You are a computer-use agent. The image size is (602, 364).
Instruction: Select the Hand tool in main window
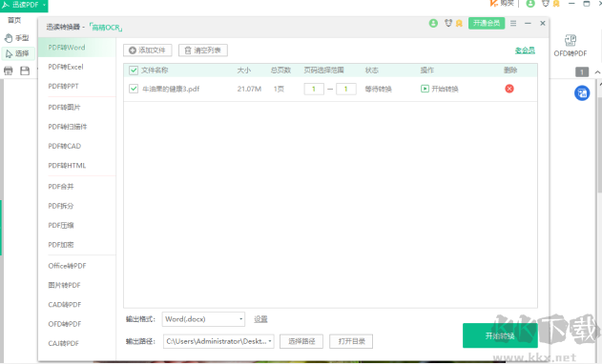point(16,38)
